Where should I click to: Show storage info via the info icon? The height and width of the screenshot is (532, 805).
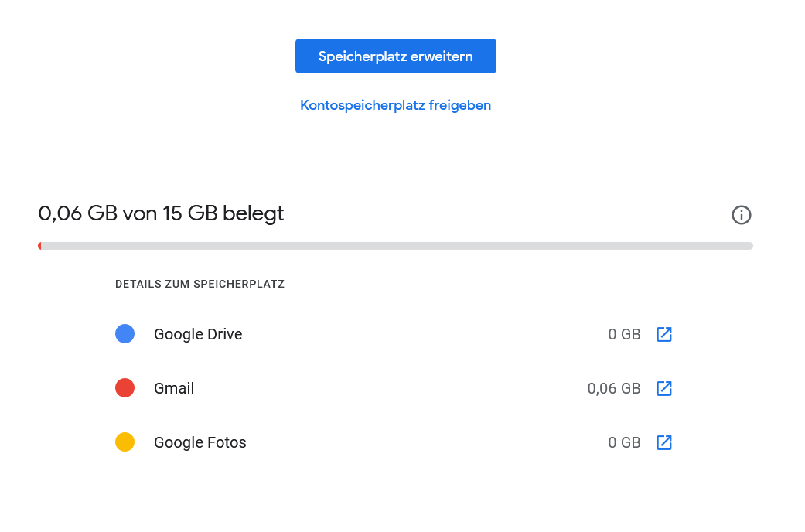coord(741,215)
